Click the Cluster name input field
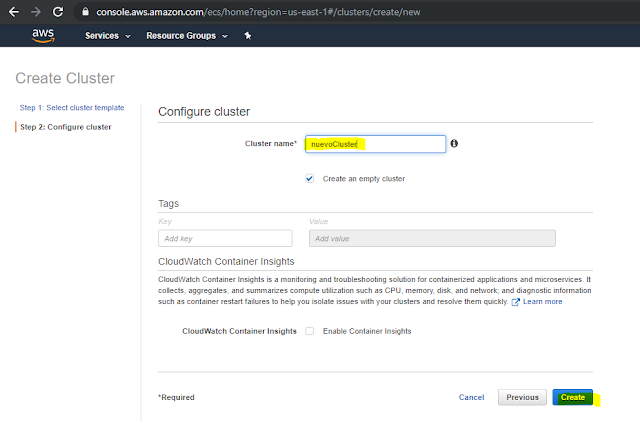 pyautogui.click(x=375, y=144)
